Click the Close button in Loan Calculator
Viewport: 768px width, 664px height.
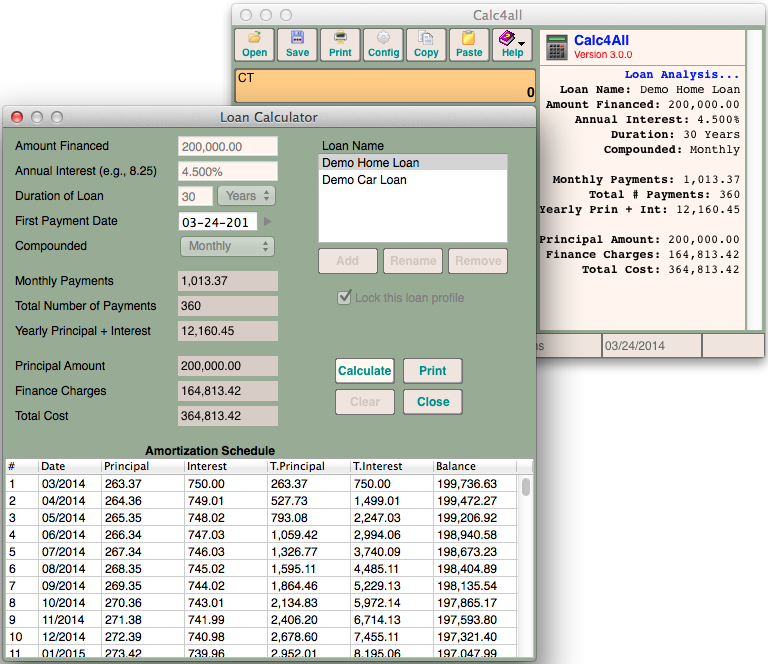pyautogui.click(x=433, y=402)
